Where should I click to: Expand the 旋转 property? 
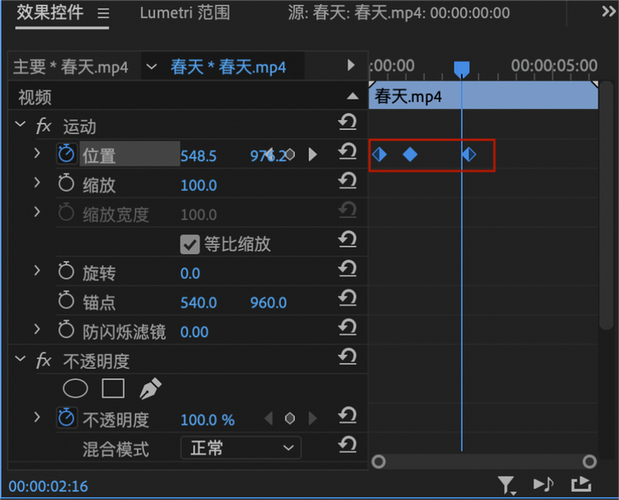37,270
